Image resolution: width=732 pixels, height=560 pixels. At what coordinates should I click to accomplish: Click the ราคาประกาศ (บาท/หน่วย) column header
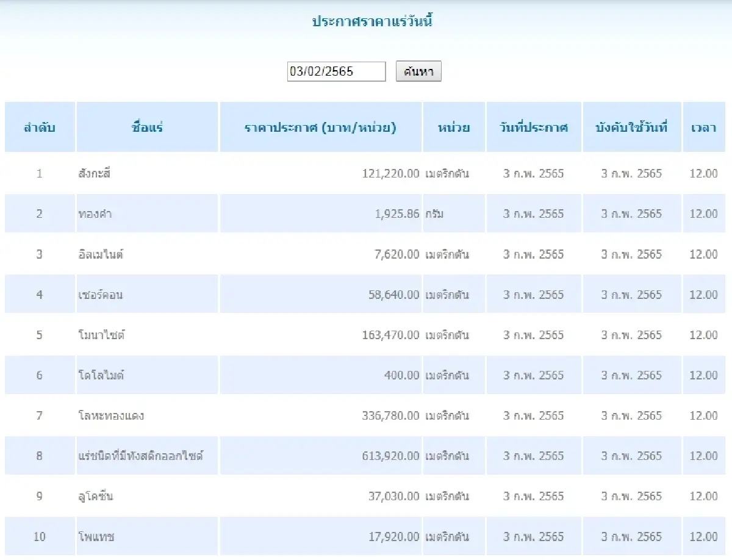(320, 127)
